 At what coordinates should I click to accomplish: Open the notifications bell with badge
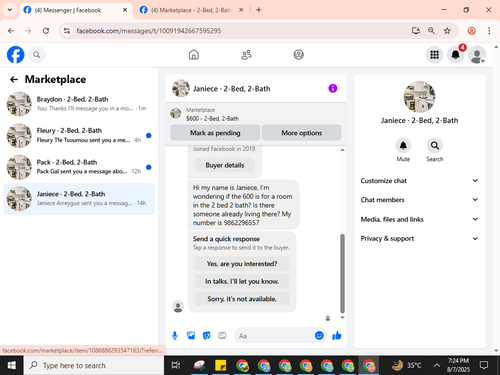click(456, 55)
